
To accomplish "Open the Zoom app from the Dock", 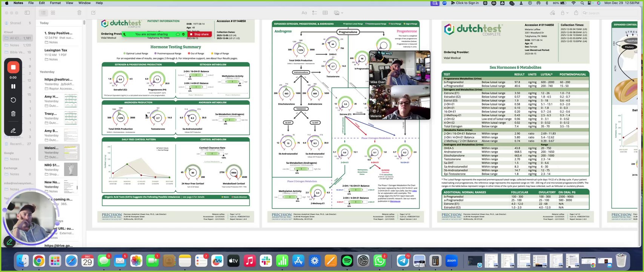I will click(452, 261).
